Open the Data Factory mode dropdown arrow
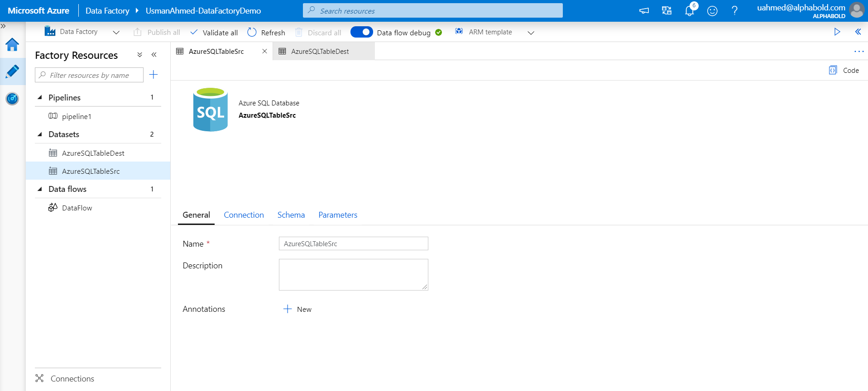The height and width of the screenshot is (391, 868). 116,32
